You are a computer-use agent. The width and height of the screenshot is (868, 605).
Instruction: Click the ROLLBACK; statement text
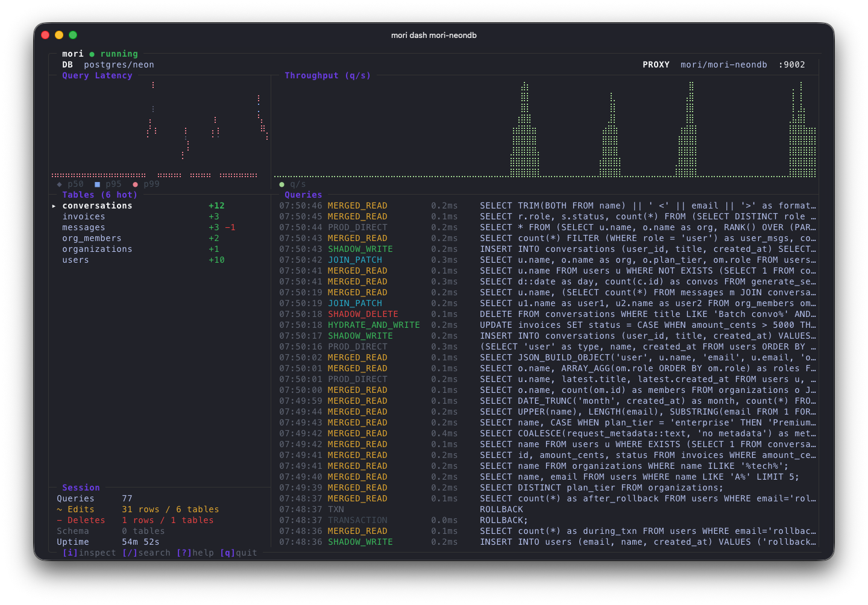[504, 521]
